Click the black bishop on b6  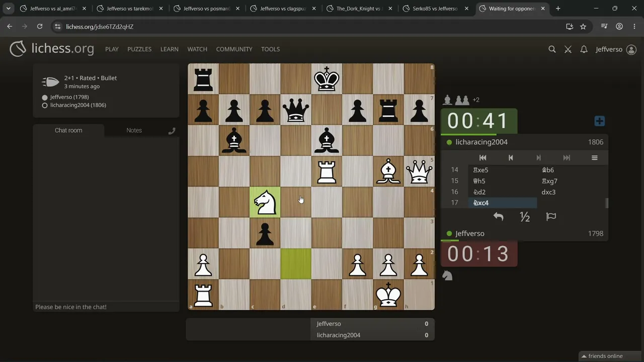pos(234,141)
